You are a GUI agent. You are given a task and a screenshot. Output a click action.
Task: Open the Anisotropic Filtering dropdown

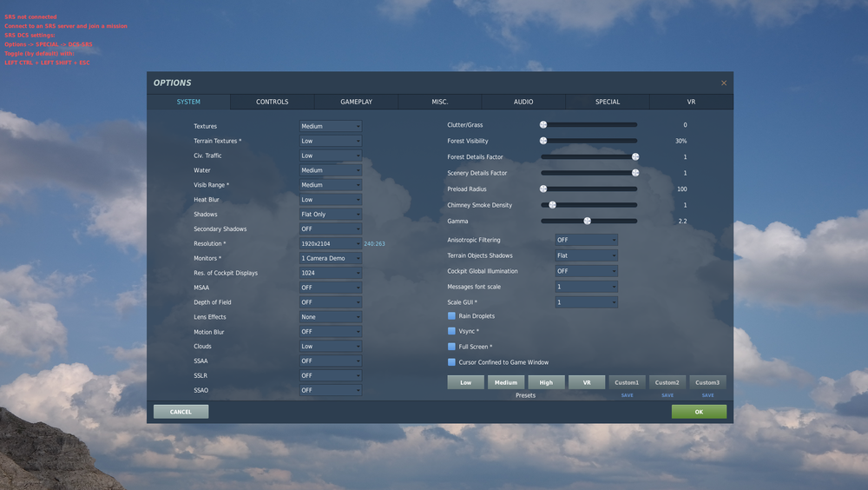586,240
